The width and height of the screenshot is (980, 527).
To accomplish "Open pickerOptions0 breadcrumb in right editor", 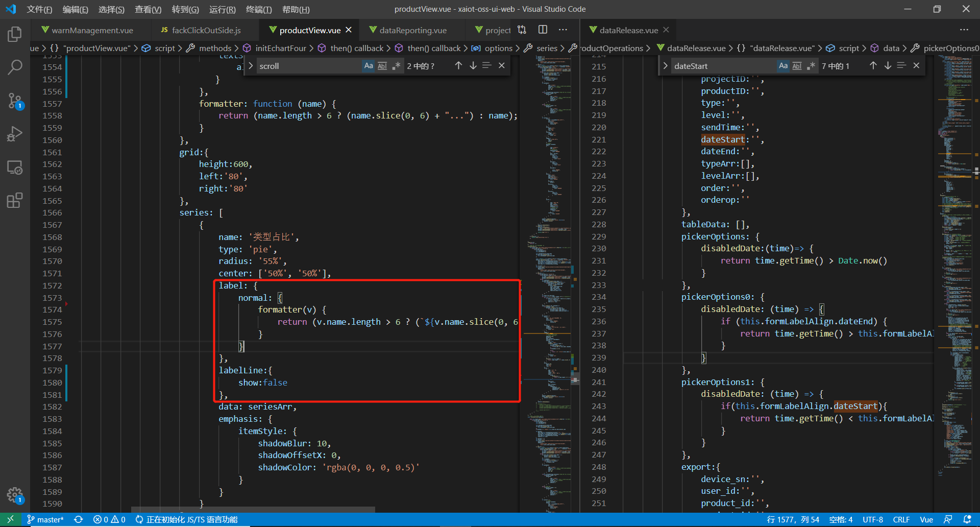I will [951, 48].
